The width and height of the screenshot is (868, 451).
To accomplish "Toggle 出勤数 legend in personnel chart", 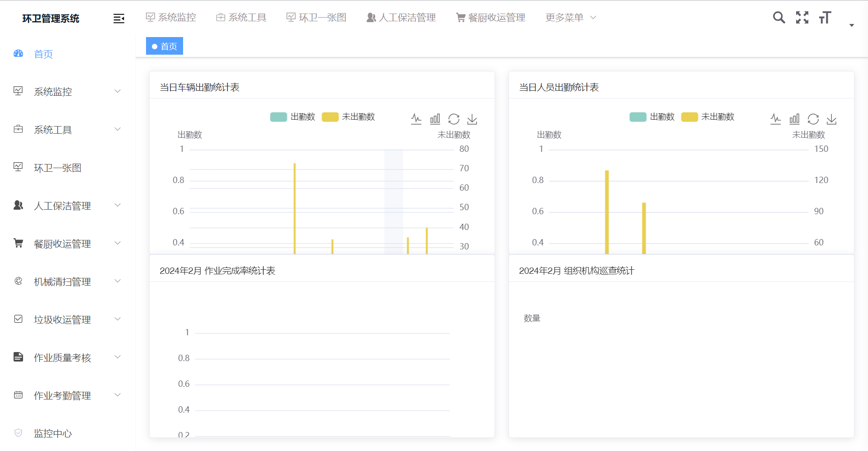I will [x=652, y=117].
